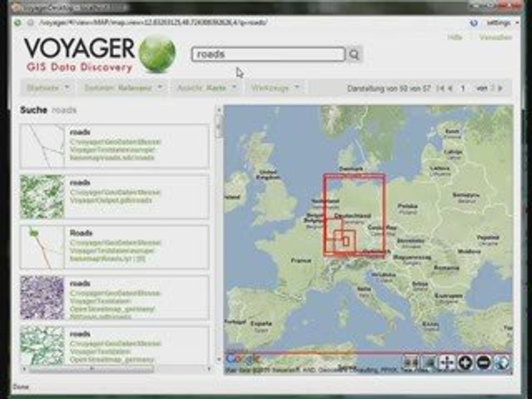Go to the next results page
532x399 pixels.
point(500,88)
